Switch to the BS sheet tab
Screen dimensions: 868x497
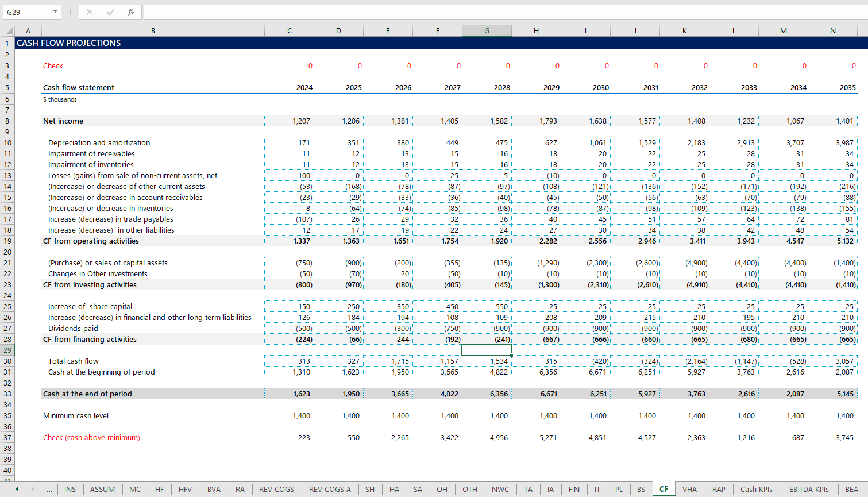[x=641, y=490]
